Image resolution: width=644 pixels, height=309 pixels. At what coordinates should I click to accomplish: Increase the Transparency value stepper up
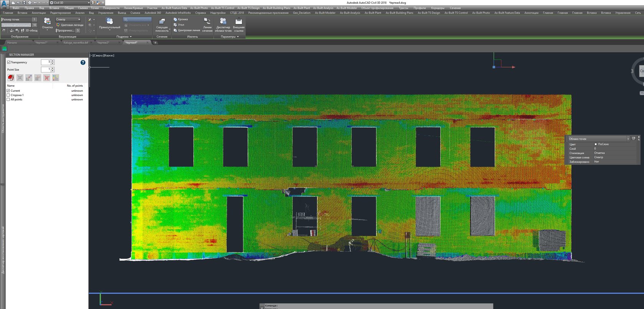[53, 61]
